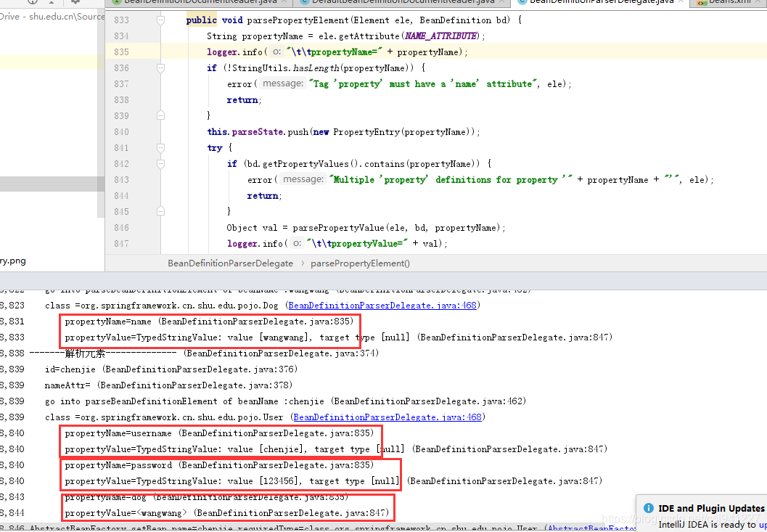Viewport: 767px width, 532px height.
Task: Switch to the BeanDefinitionDocumentReader.java tab
Action: [x=200, y=2]
